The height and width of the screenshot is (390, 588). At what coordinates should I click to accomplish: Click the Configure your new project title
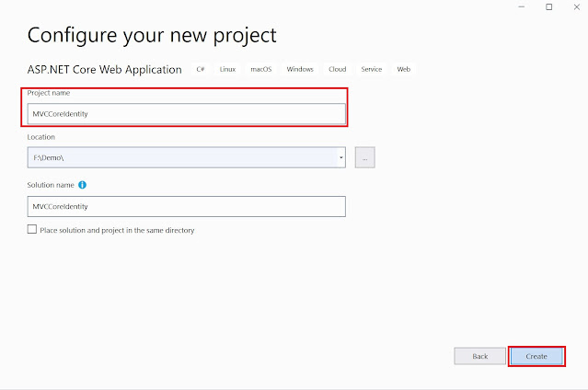[x=152, y=37]
